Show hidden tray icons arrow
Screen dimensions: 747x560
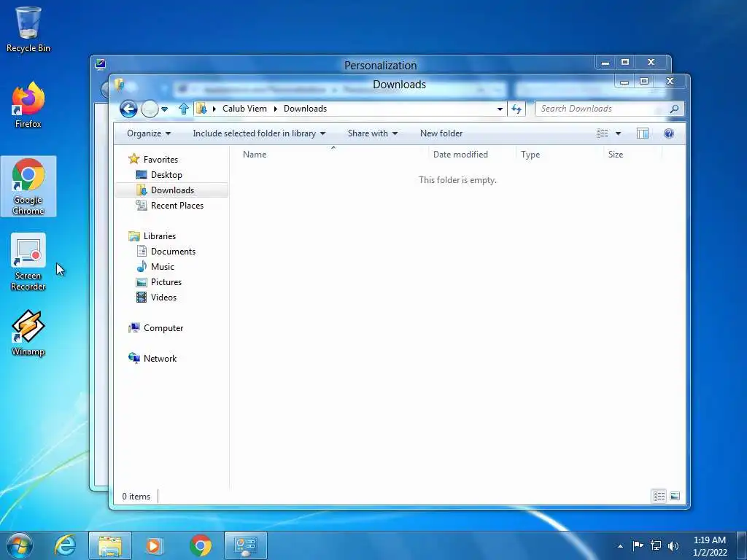620,546
